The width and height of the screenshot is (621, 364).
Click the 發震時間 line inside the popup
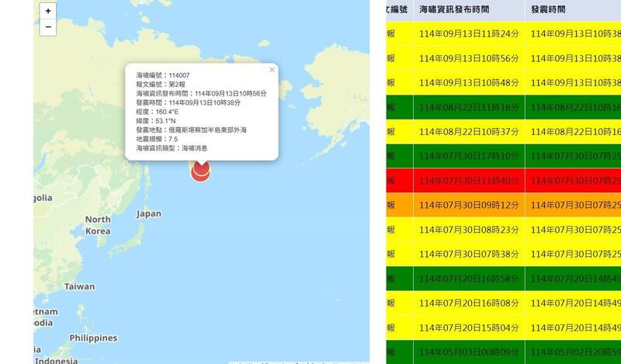[188, 102]
